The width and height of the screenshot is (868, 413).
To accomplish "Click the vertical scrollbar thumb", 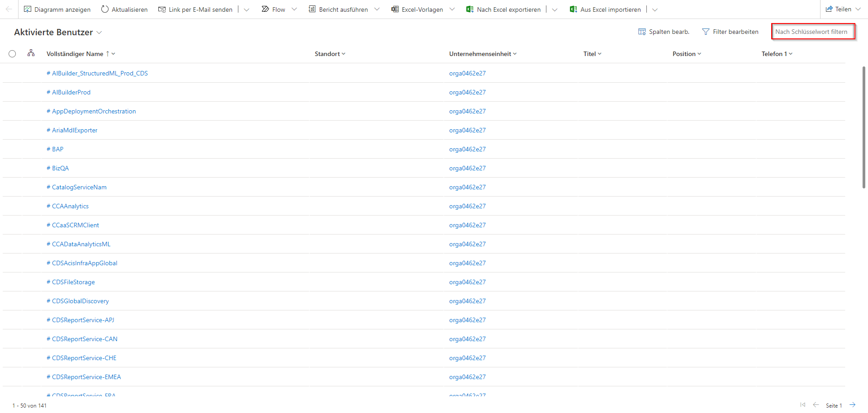I will click(863, 127).
